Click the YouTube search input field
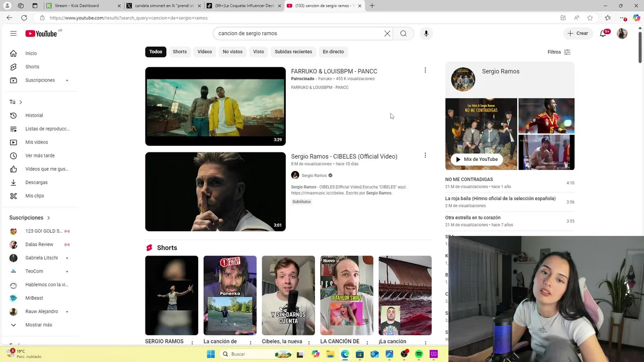The height and width of the screenshot is (362, 644). (299, 33)
